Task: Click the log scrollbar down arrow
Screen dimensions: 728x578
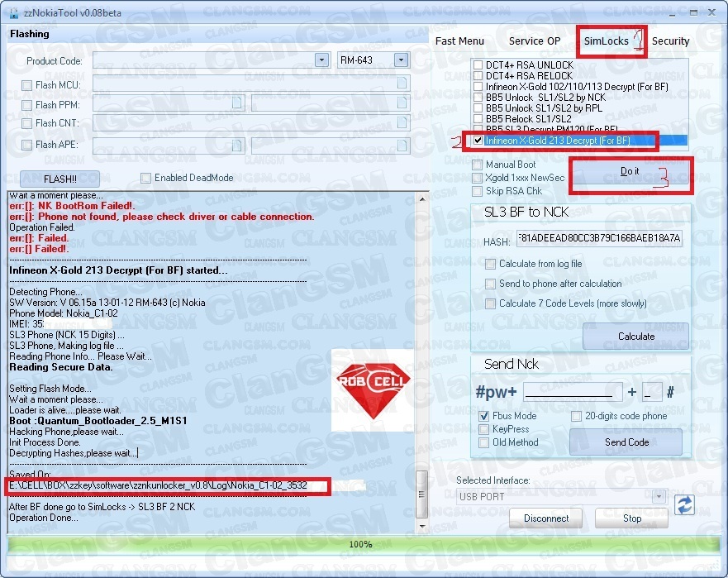Action: [x=422, y=526]
